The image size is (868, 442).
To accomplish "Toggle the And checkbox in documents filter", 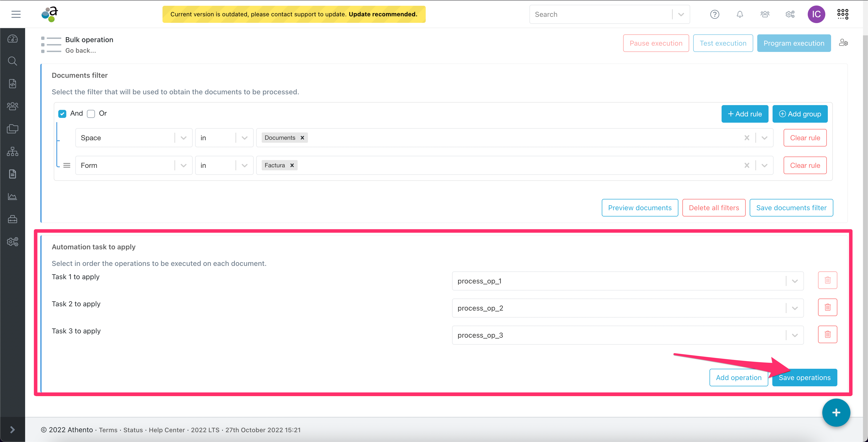I will click(x=63, y=113).
